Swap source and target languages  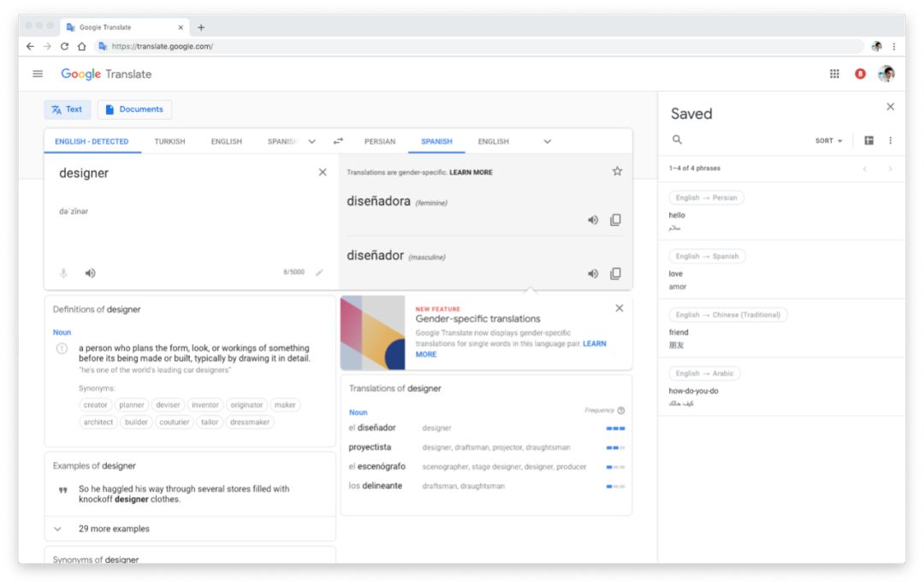pyautogui.click(x=338, y=141)
